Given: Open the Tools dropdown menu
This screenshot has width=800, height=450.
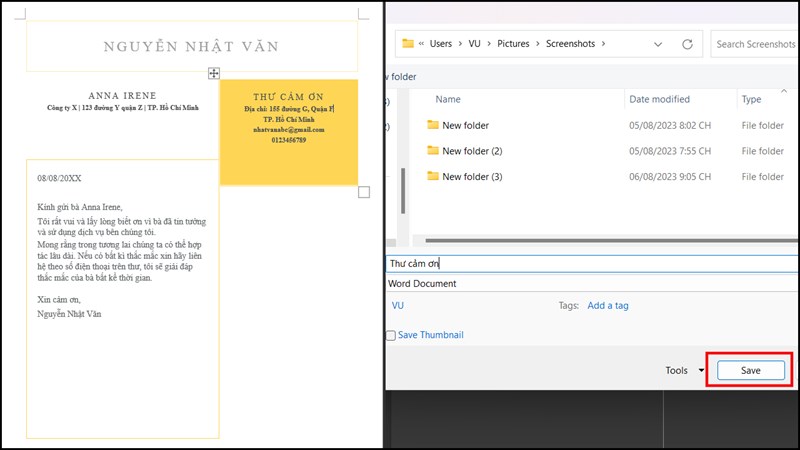Looking at the screenshot, I should (684, 370).
